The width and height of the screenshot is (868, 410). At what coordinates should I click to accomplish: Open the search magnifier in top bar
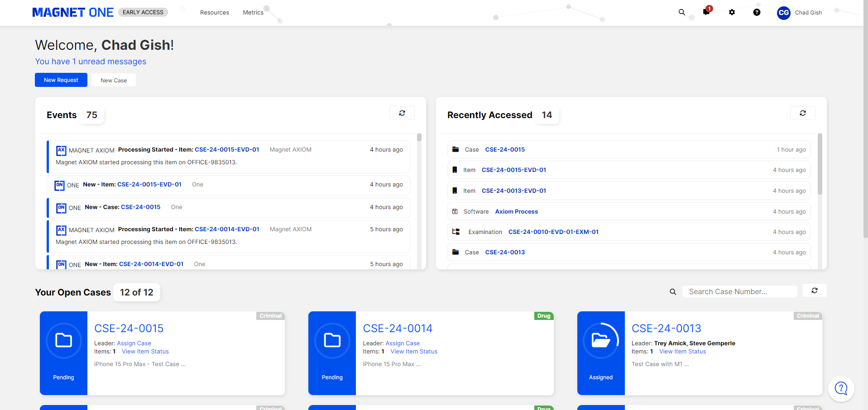click(681, 12)
